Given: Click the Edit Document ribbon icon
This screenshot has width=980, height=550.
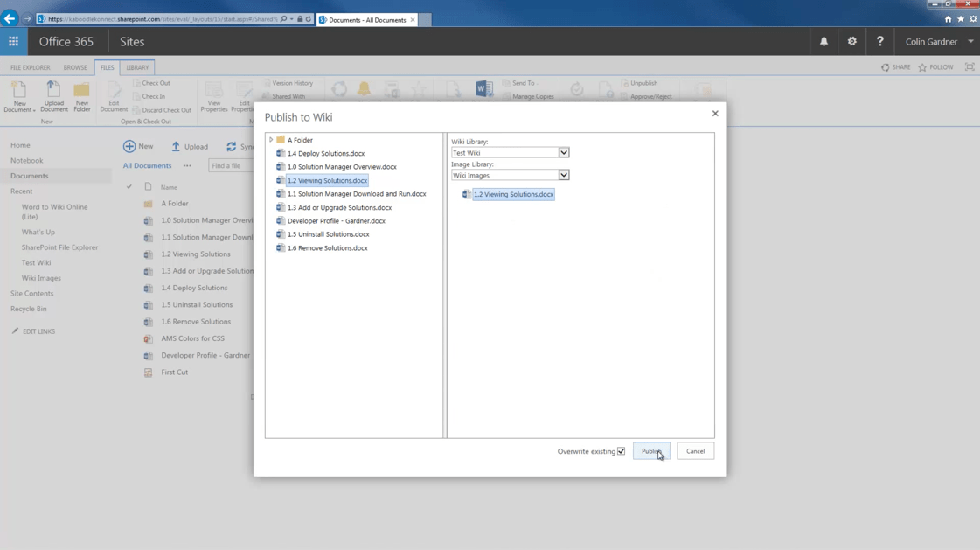Looking at the screenshot, I should point(114,97).
